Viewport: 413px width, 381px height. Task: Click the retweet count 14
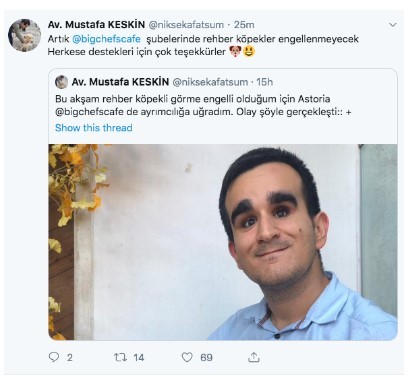[x=139, y=358]
